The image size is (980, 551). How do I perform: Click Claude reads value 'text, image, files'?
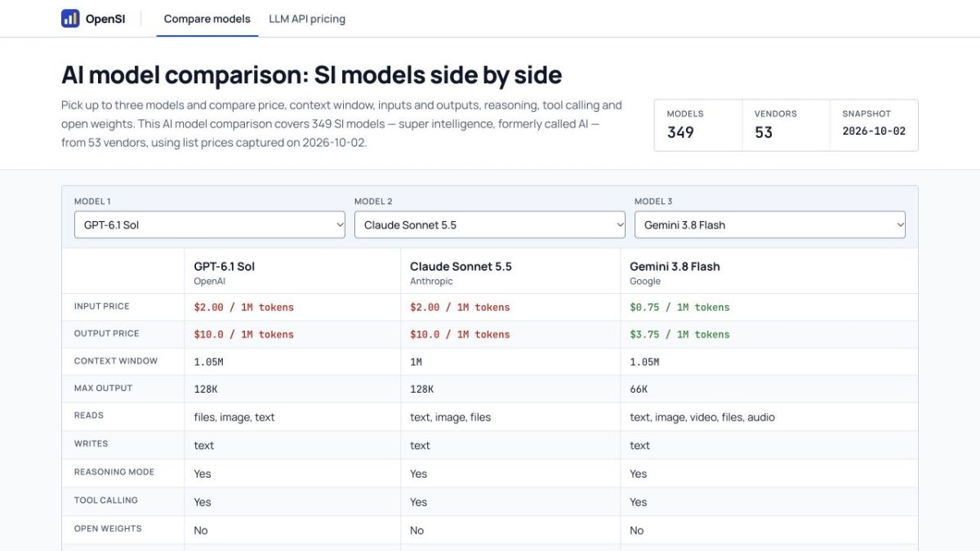point(451,417)
